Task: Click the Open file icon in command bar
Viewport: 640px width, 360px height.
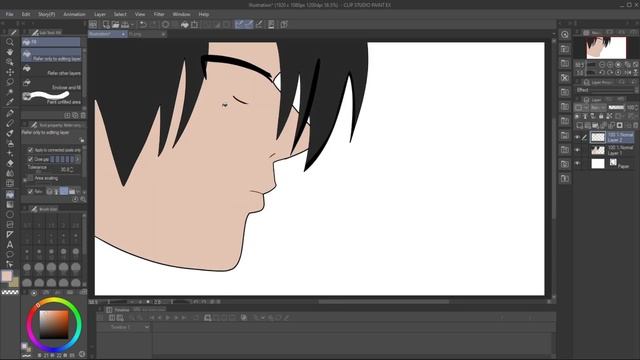Action: [116, 24]
